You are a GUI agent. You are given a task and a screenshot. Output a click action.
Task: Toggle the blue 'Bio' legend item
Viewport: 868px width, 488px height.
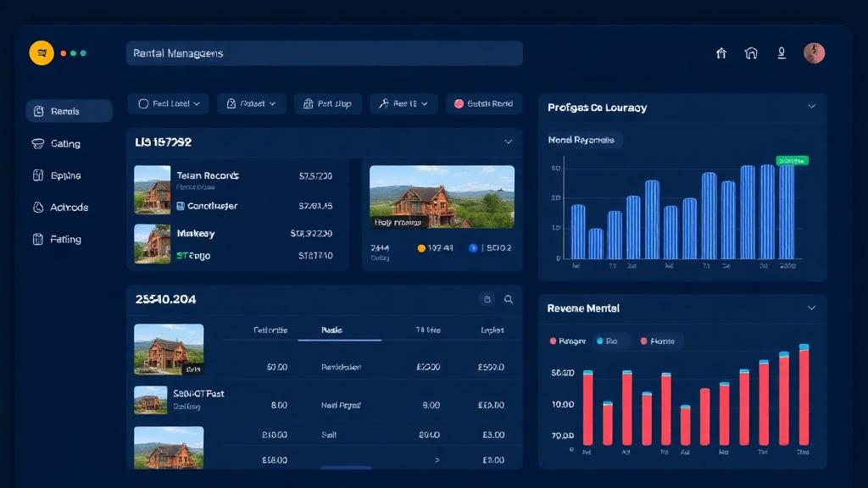tap(607, 341)
